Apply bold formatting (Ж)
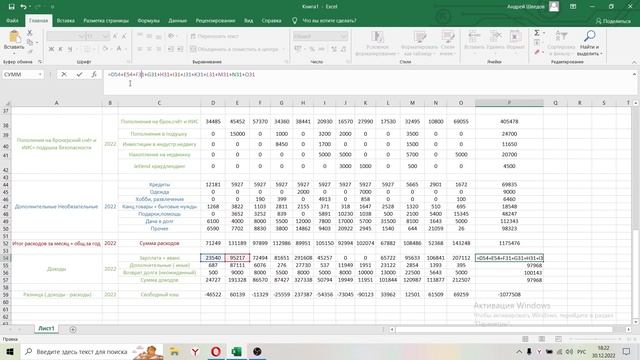Screen dimensions: 640x360 (51, 49)
